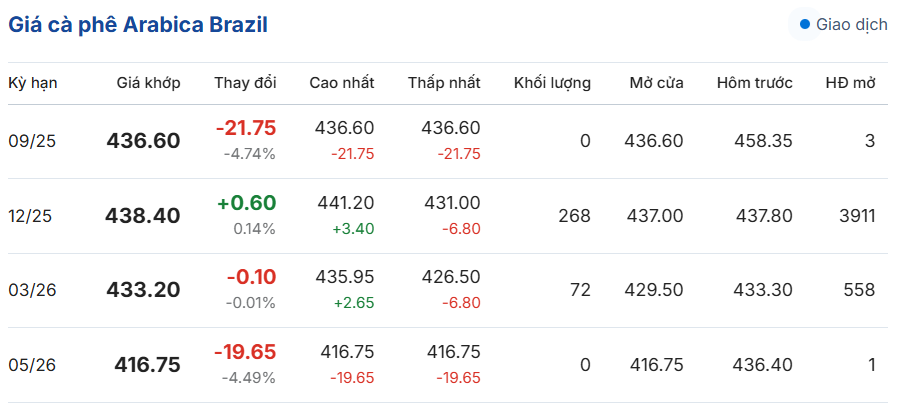Select the 05/26 contract term
The width and height of the screenshot is (901, 408).
coord(32,365)
